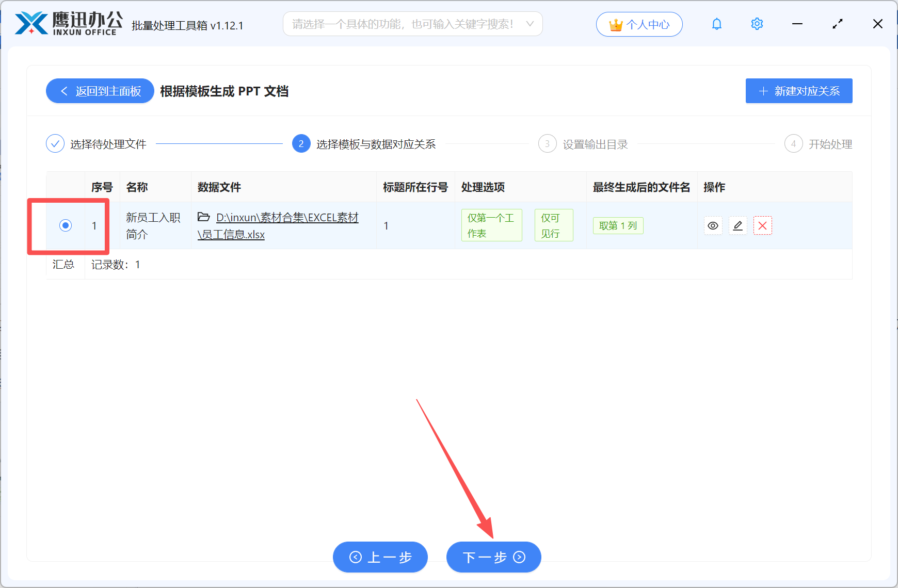Select the radio button for record 1
Image resolution: width=898 pixels, height=588 pixels.
pos(65,225)
